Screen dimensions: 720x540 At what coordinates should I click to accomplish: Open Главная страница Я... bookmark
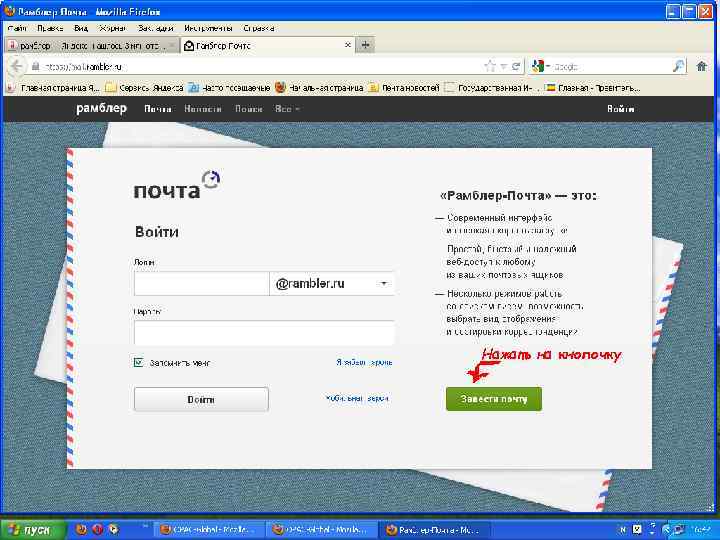coord(53,87)
